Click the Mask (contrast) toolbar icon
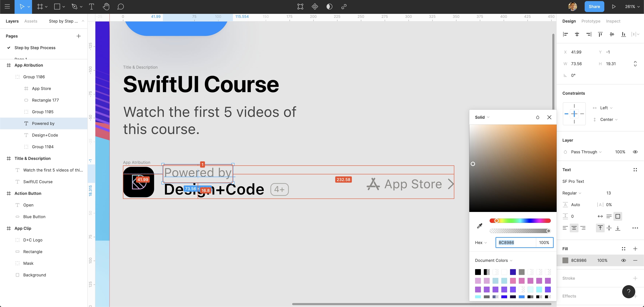This screenshot has height=307, width=644. click(329, 7)
